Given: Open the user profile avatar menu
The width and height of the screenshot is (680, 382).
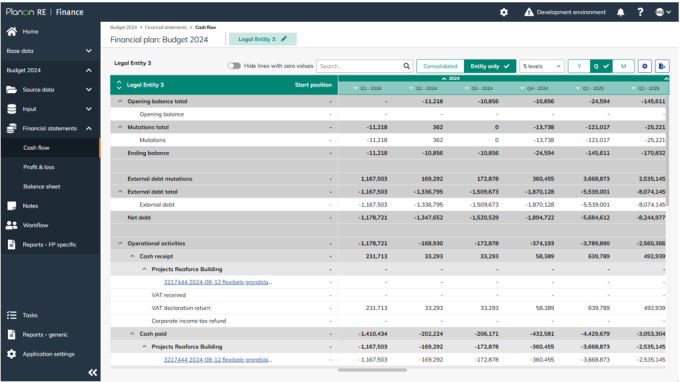Looking at the screenshot, I should (663, 12).
